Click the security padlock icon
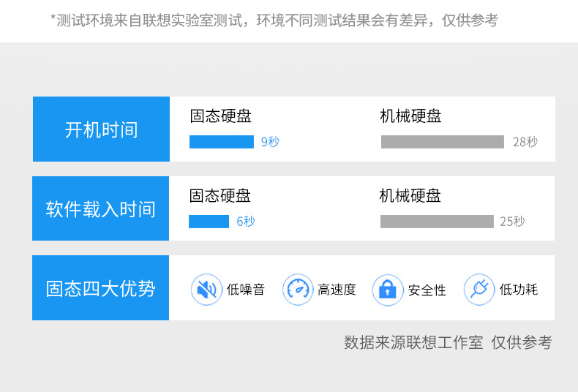This screenshot has height=392, width=578. 388,290
